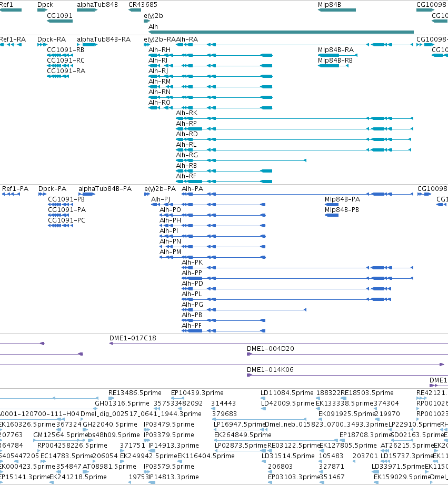Select transcript Mlp84B-RB label
Viewport: 448px width, 485px height.
point(335,60)
